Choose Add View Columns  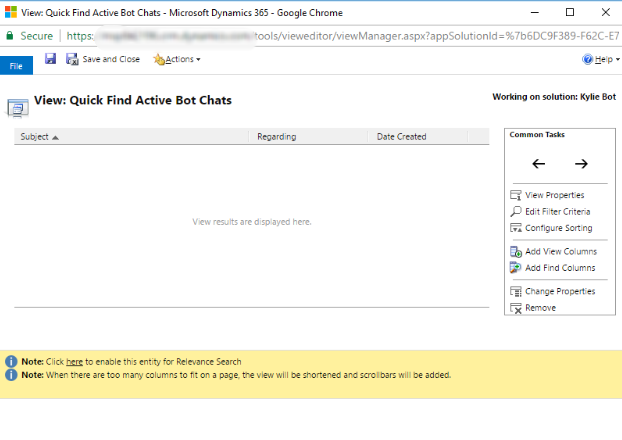(561, 252)
